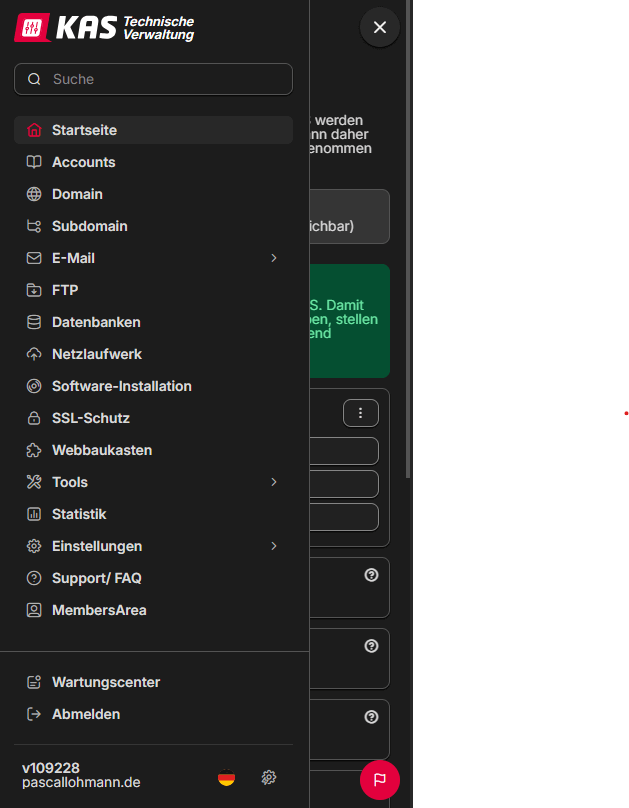Open Support/ FAQ menu entry
Viewport: 629px width, 808px height.
(x=154, y=578)
